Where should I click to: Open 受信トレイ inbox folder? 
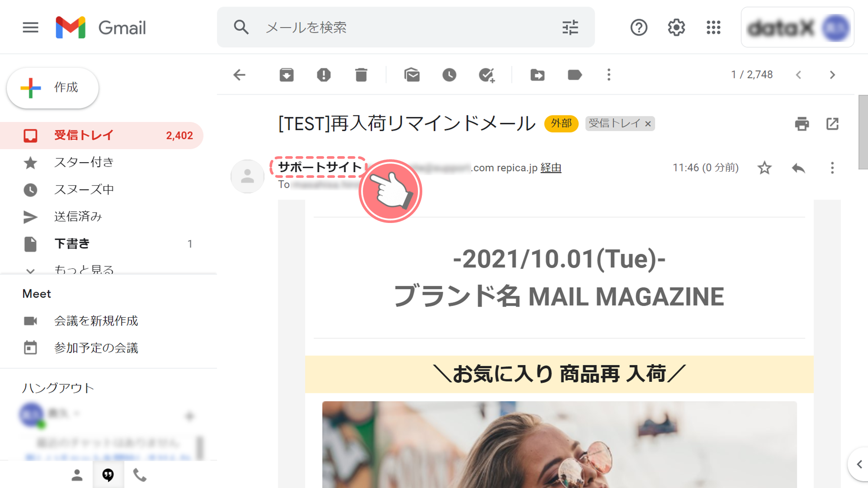[x=102, y=135]
